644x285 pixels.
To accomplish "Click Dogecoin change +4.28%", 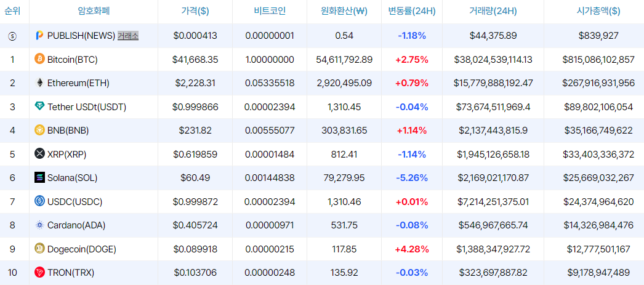I will 411,249.
